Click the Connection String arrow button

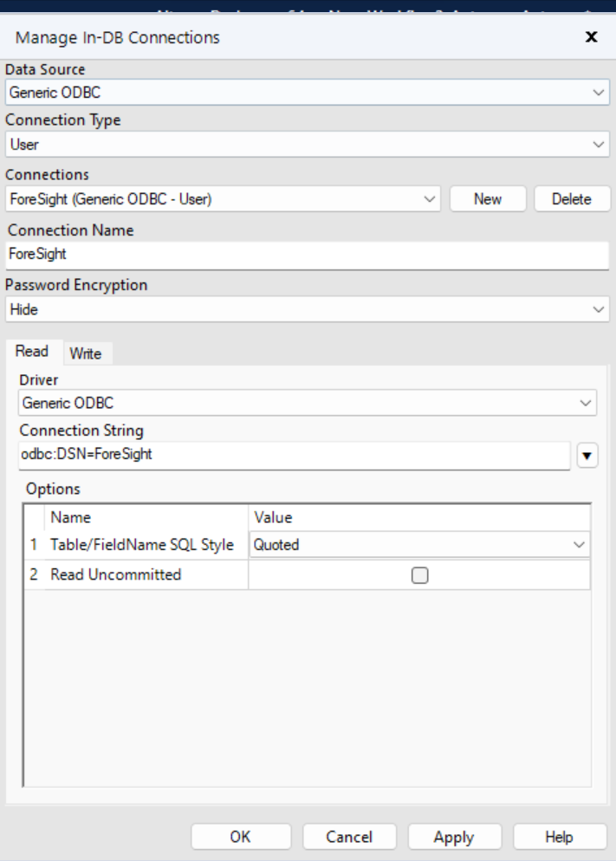(587, 456)
